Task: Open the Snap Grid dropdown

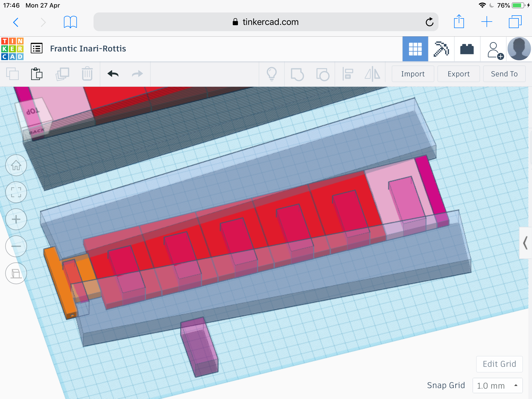Action: click(497, 385)
